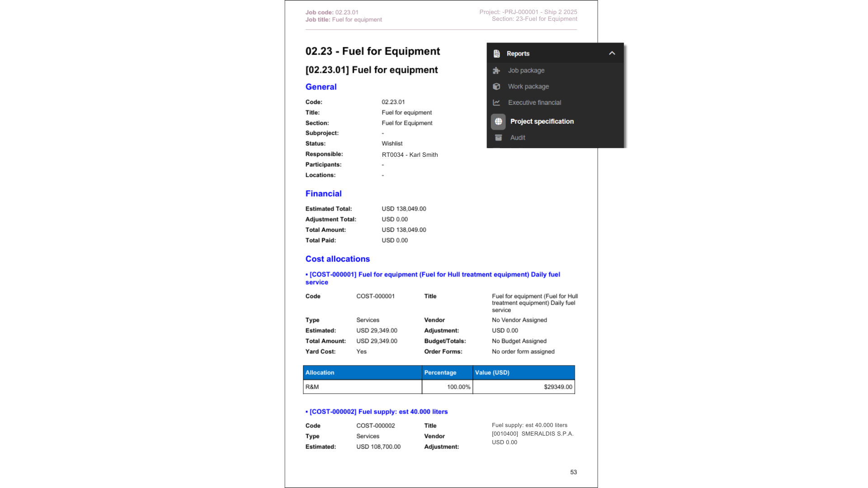
Task: Open the Executive financial report
Action: 534,103
